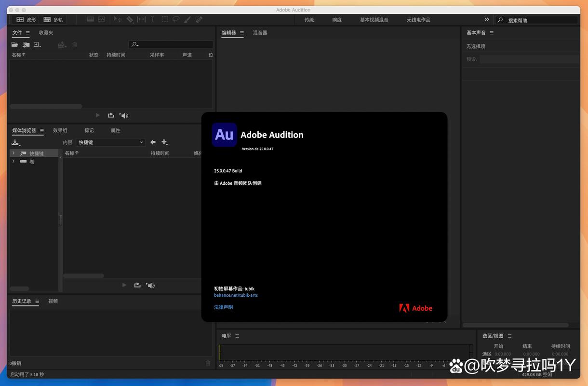Select the 响度 loudness workspace
This screenshot has width=588, height=386.
336,19
